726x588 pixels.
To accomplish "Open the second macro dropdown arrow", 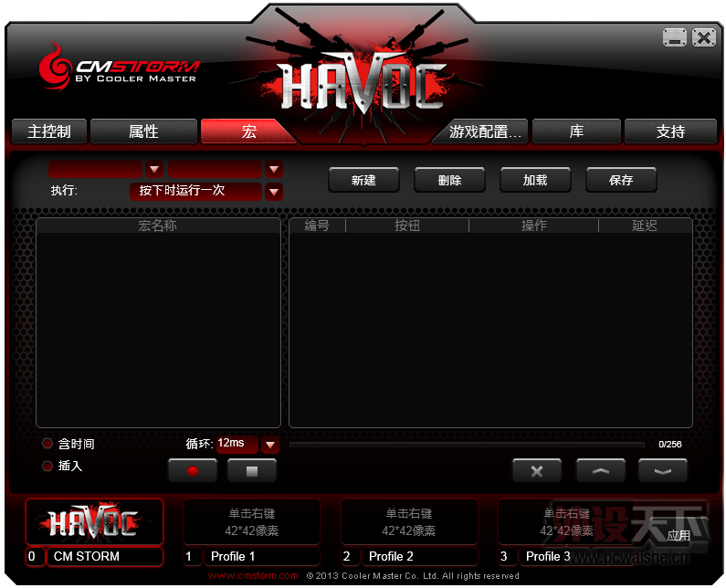I will click(x=274, y=170).
